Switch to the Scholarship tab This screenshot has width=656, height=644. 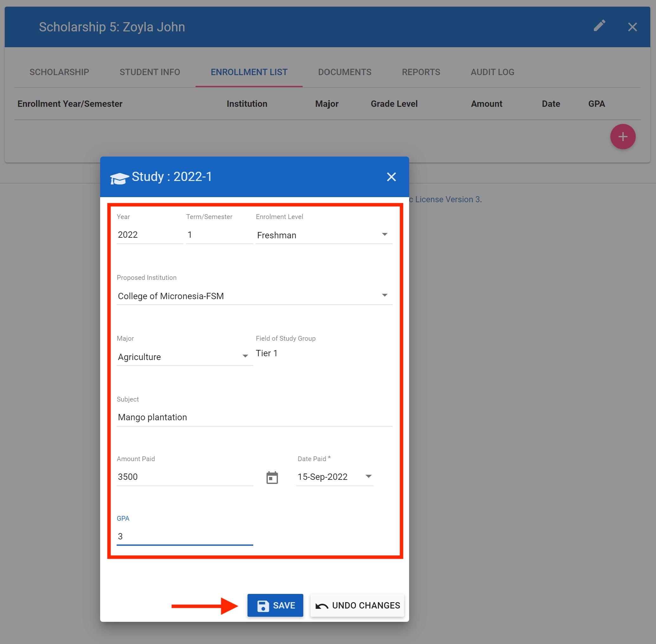point(59,72)
